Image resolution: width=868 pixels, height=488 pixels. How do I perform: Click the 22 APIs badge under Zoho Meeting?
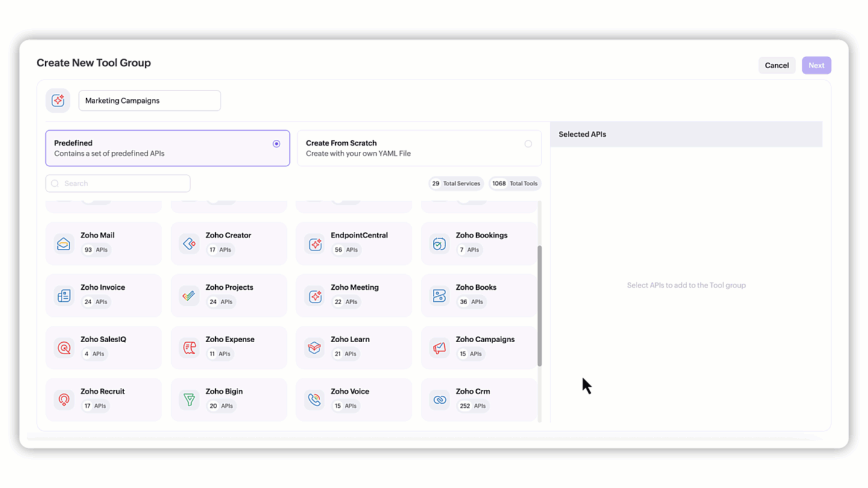(x=346, y=302)
